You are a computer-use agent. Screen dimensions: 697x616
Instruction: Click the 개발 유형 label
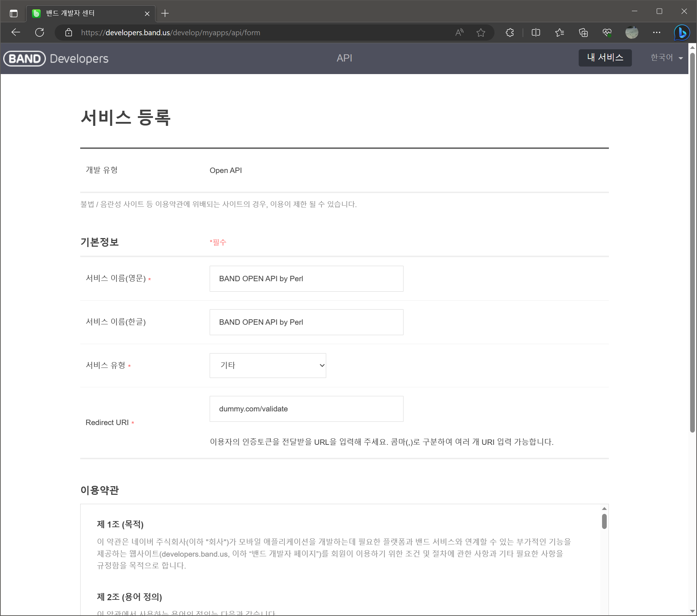point(102,170)
